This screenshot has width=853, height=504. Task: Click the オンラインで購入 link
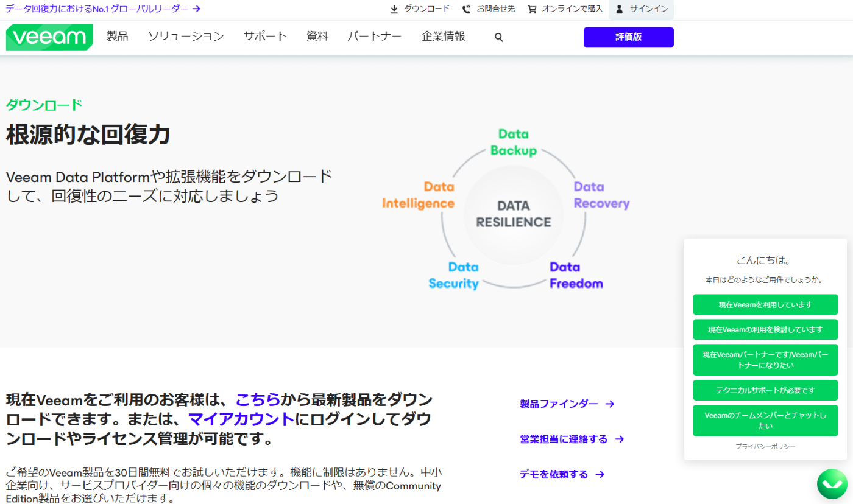[572, 9]
